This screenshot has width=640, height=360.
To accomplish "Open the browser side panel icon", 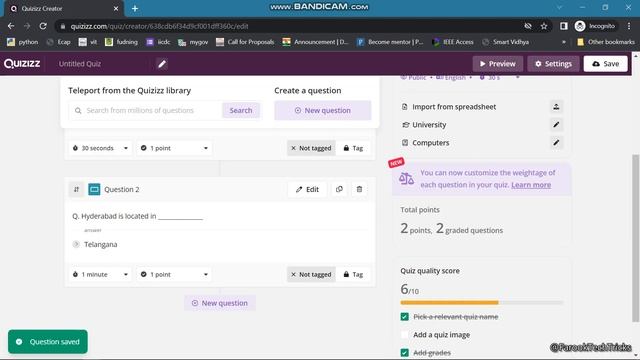I will pos(564,26).
